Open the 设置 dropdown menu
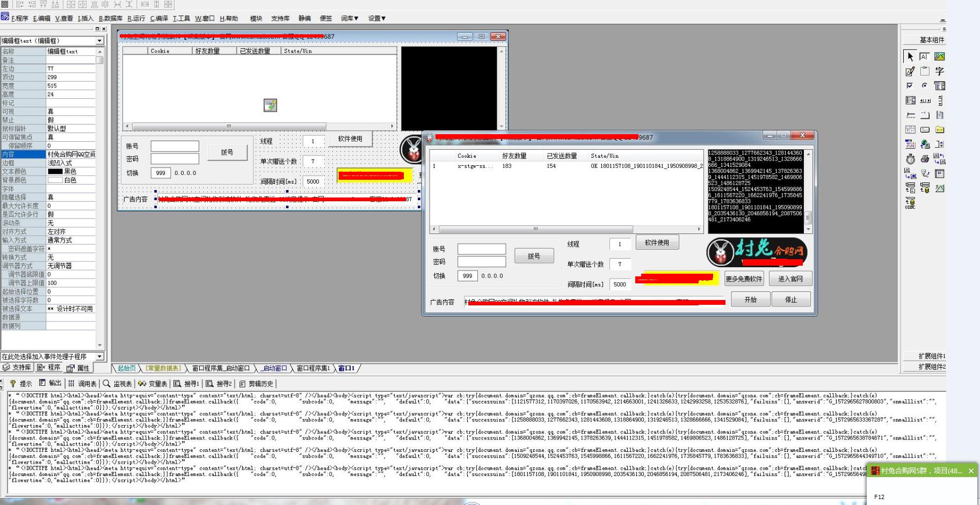 coord(377,18)
